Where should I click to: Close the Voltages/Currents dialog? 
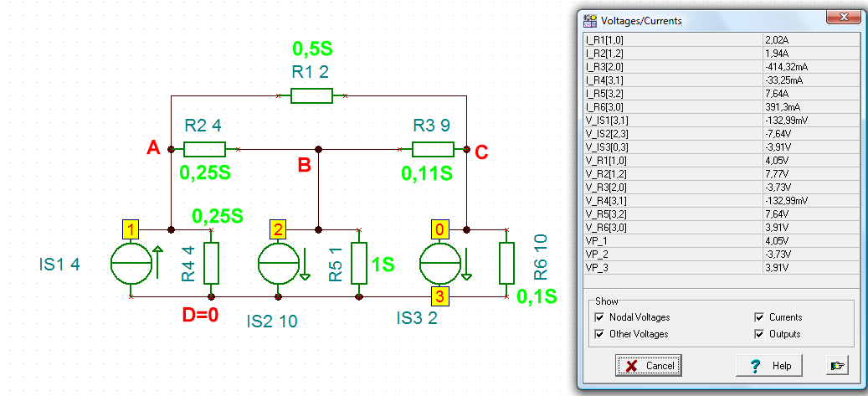click(845, 17)
